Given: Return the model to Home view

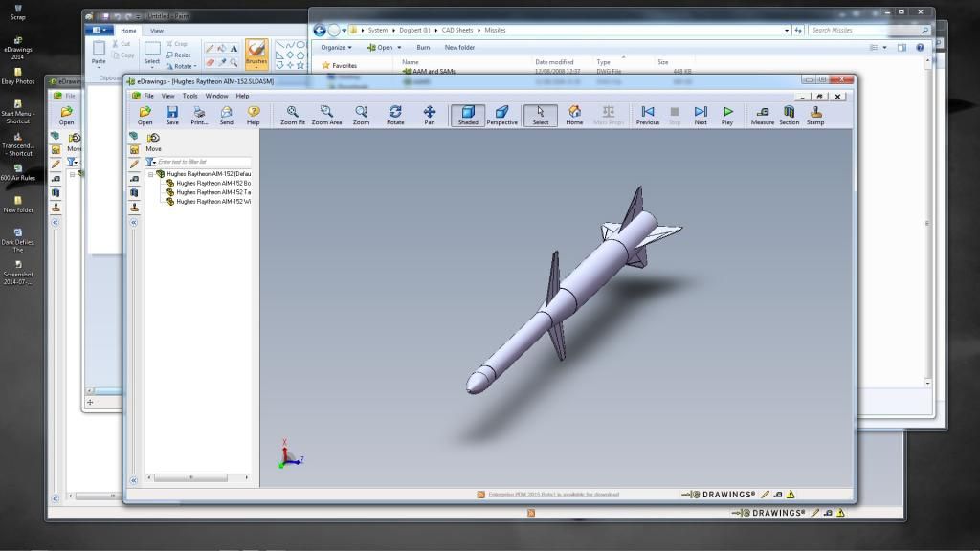Looking at the screenshot, I should click(574, 116).
